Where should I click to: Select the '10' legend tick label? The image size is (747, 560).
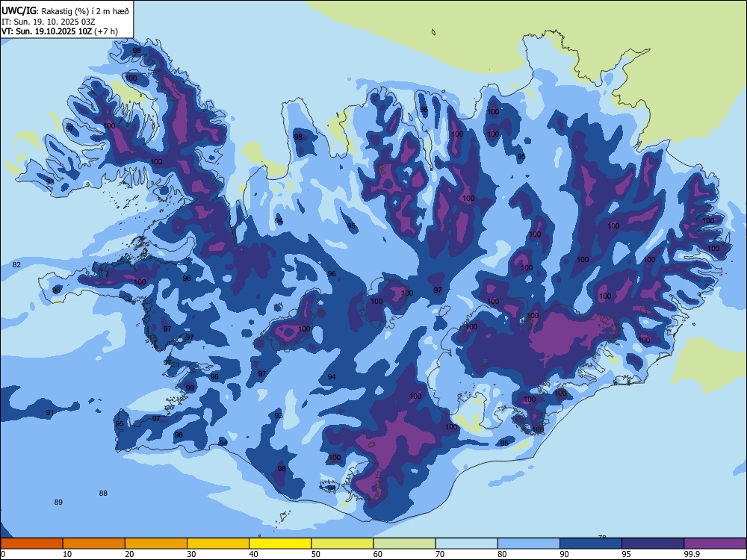(67, 554)
